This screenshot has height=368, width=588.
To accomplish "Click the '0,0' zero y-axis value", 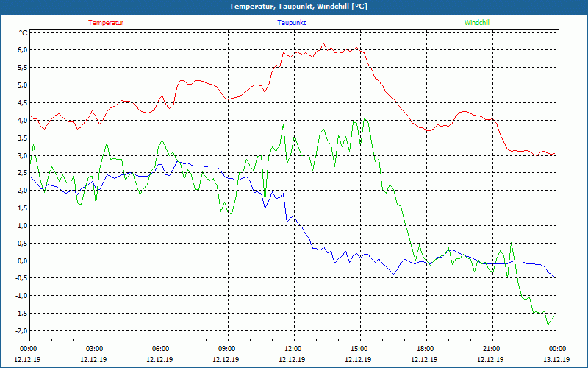I will click(23, 261).
